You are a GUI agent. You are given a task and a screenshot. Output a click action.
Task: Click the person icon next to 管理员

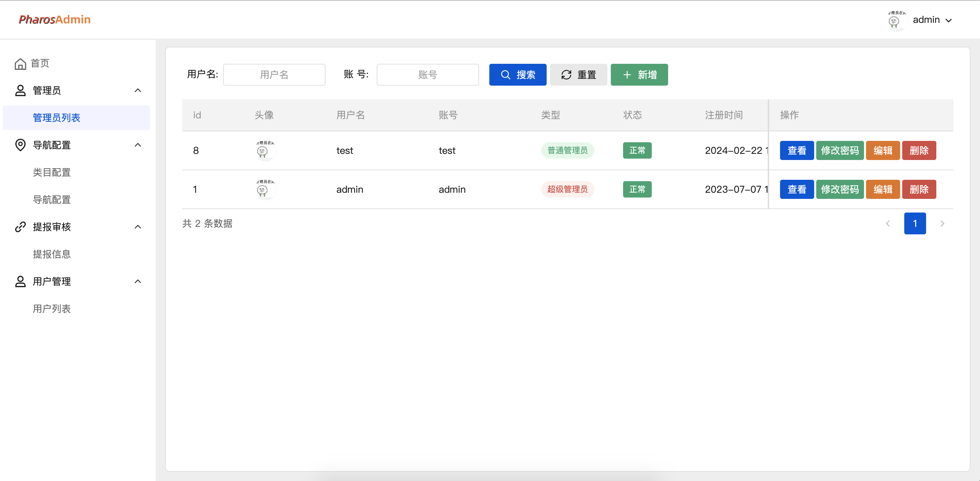pos(20,90)
